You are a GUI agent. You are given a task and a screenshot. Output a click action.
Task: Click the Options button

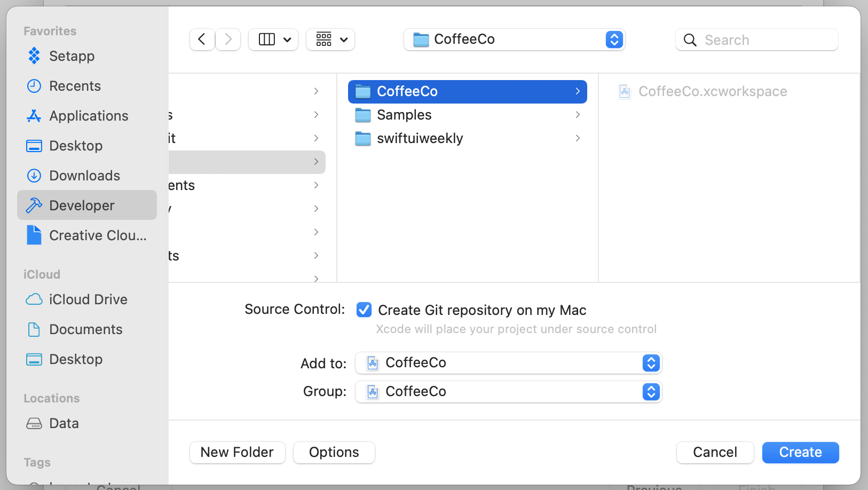click(x=334, y=453)
